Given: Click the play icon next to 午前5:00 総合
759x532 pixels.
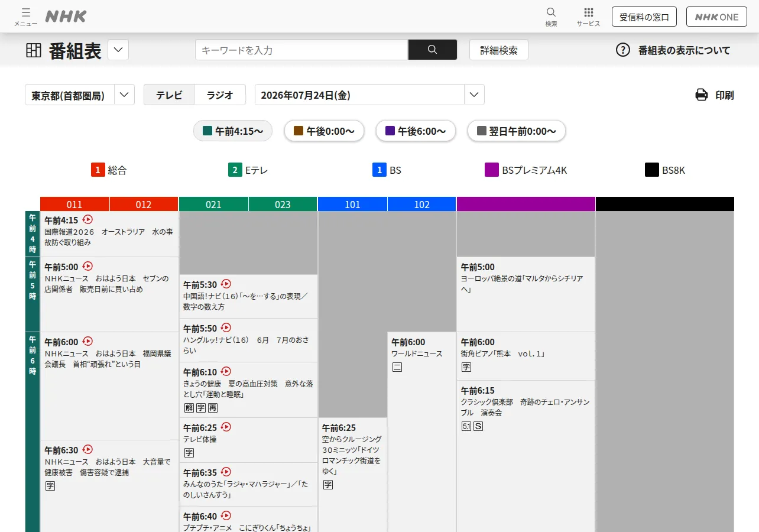Looking at the screenshot, I should tap(87, 266).
